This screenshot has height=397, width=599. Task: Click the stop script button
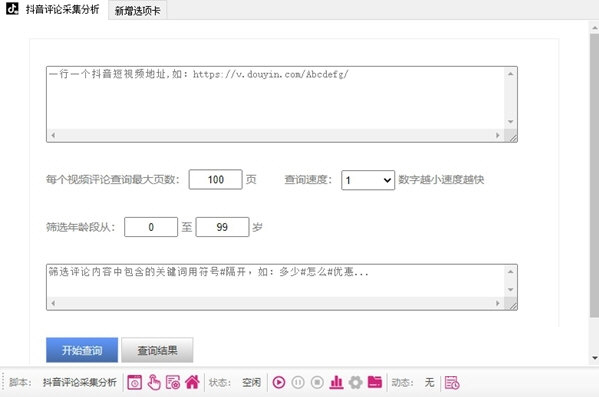317,382
